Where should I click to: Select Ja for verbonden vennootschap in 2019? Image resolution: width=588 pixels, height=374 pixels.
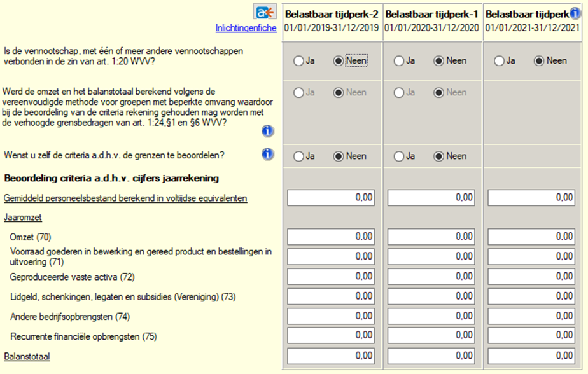[x=298, y=61]
